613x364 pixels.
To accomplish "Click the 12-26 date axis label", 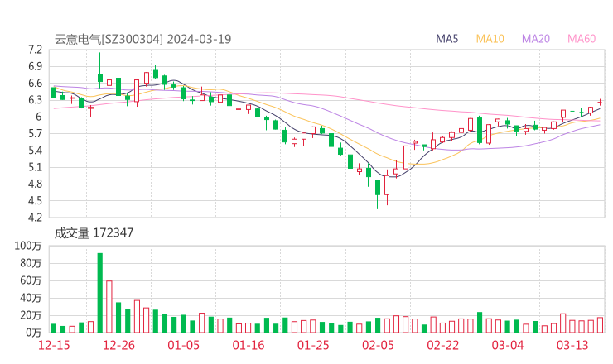I will (x=118, y=345).
